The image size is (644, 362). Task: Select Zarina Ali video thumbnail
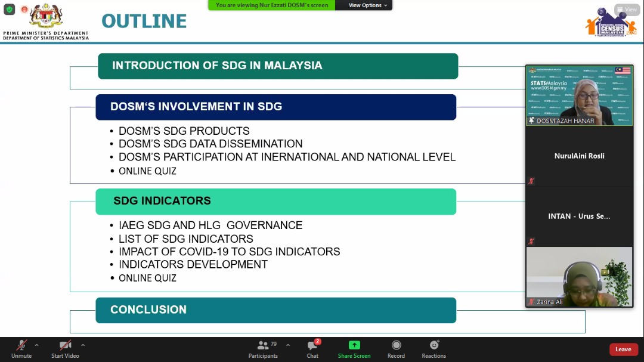(579, 277)
